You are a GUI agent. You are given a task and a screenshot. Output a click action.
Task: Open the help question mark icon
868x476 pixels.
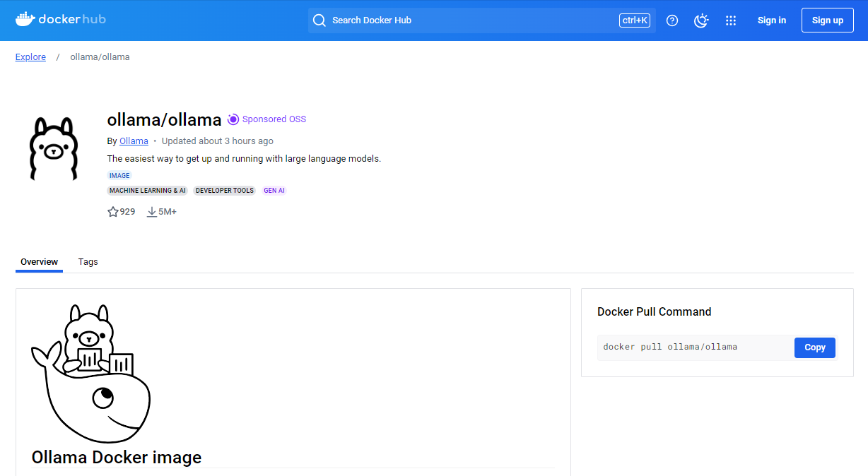tap(671, 20)
